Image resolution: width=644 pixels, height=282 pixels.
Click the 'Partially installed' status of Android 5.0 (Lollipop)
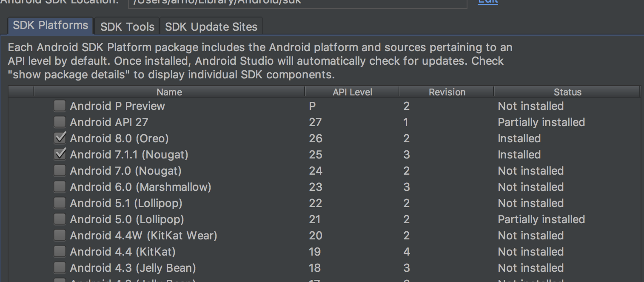click(x=541, y=219)
